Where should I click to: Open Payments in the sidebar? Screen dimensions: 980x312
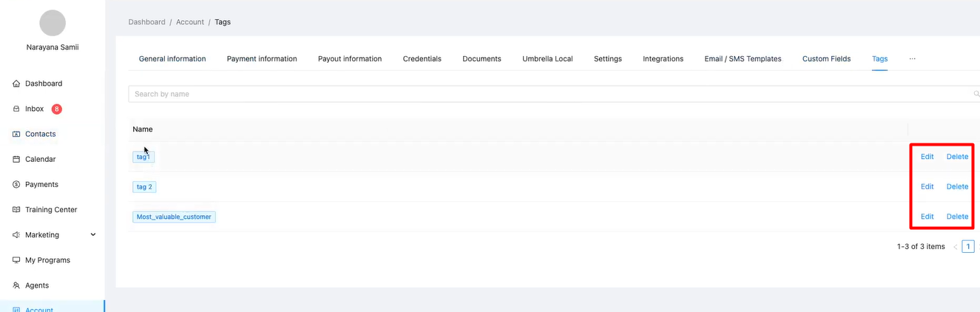(x=41, y=184)
